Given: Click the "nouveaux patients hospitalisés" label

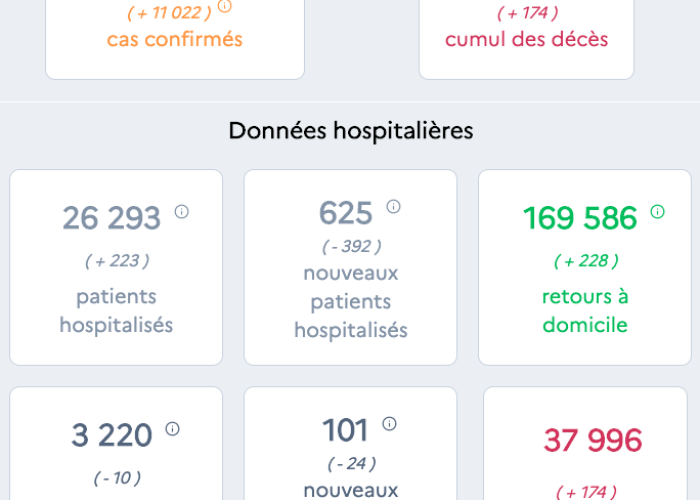Looking at the screenshot, I should [x=351, y=301].
